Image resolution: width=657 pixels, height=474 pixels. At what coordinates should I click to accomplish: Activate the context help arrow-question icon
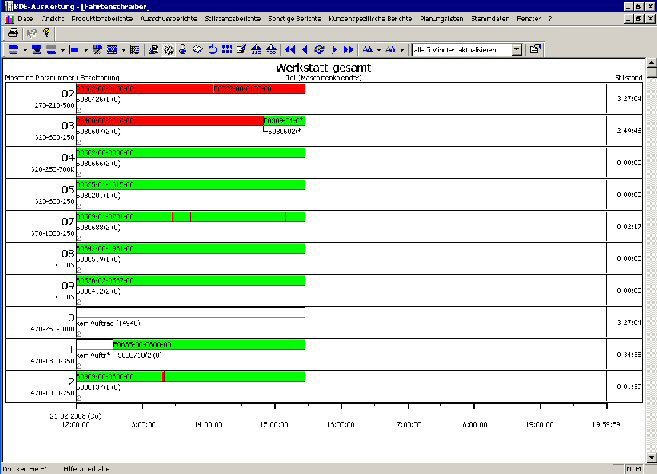coord(31,33)
